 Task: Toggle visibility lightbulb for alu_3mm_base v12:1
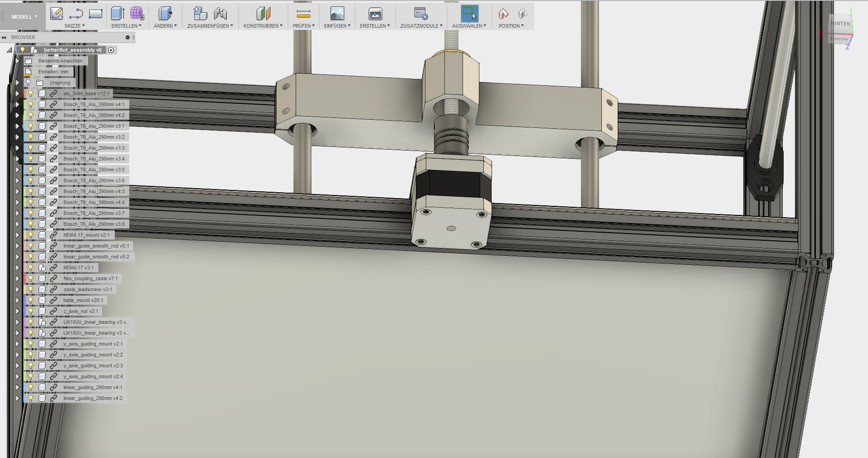pos(31,93)
